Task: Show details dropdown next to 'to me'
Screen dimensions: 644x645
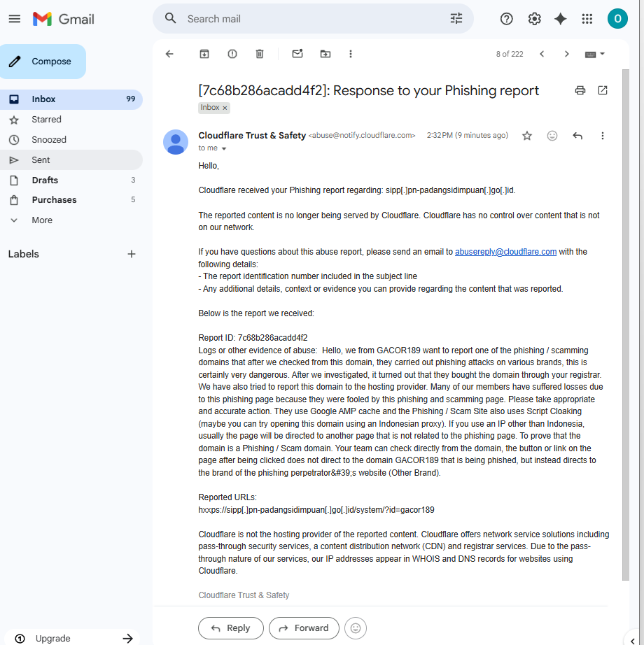Action: tap(224, 148)
